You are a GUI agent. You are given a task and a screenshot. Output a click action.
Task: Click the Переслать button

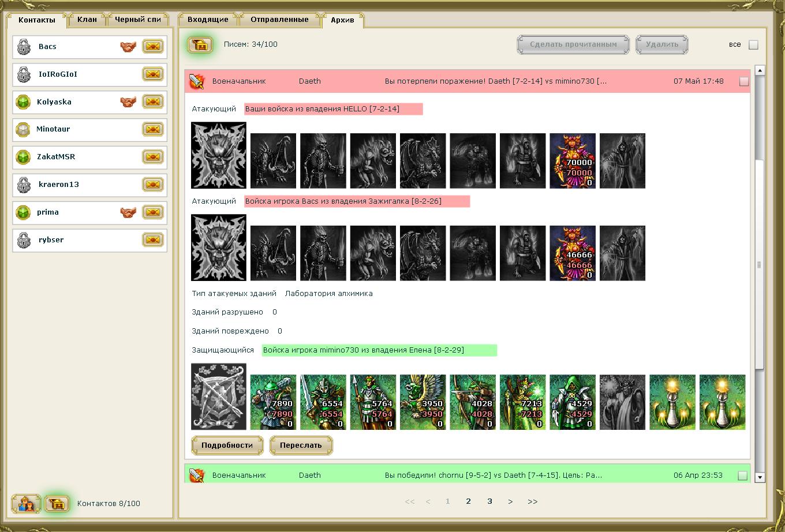point(301,445)
